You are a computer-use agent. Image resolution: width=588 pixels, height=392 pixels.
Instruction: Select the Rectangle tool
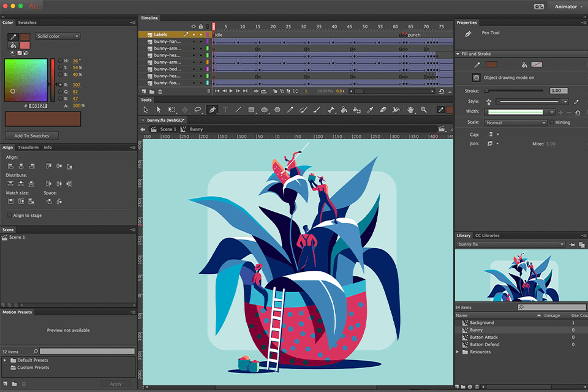point(251,110)
